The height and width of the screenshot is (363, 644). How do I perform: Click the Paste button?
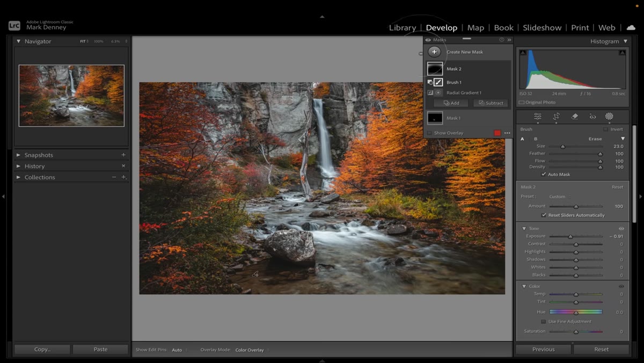(x=100, y=349)
